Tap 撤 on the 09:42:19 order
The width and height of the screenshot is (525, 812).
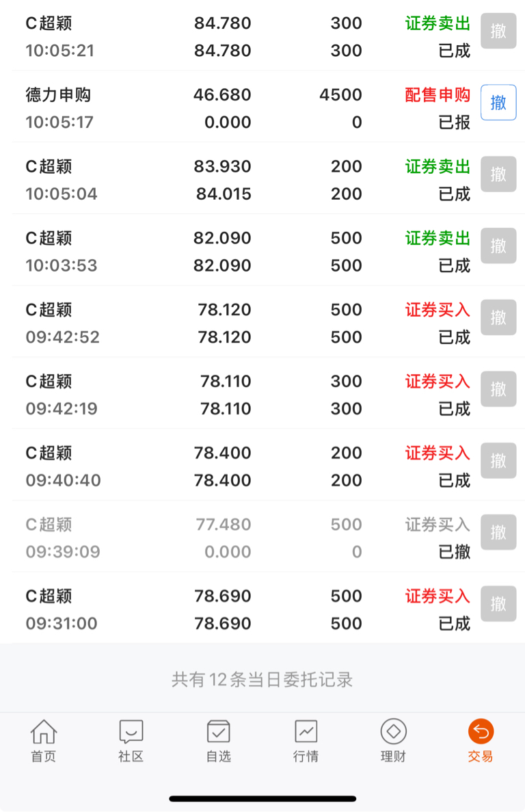click(498, 389)
